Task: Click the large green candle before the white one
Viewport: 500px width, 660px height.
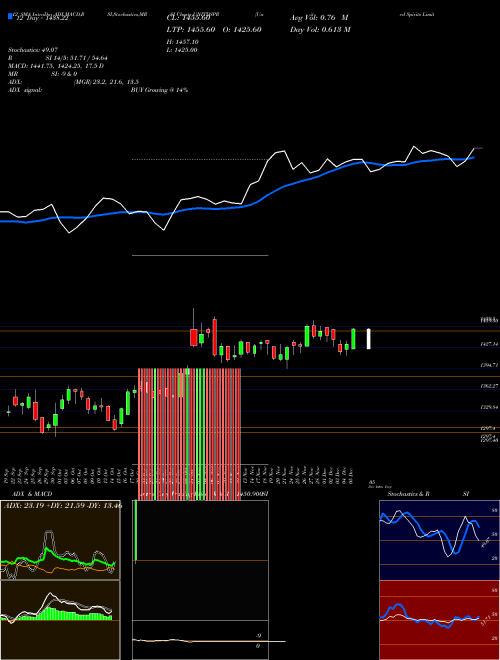Action: pyautogui.click(x=353, y=339)
